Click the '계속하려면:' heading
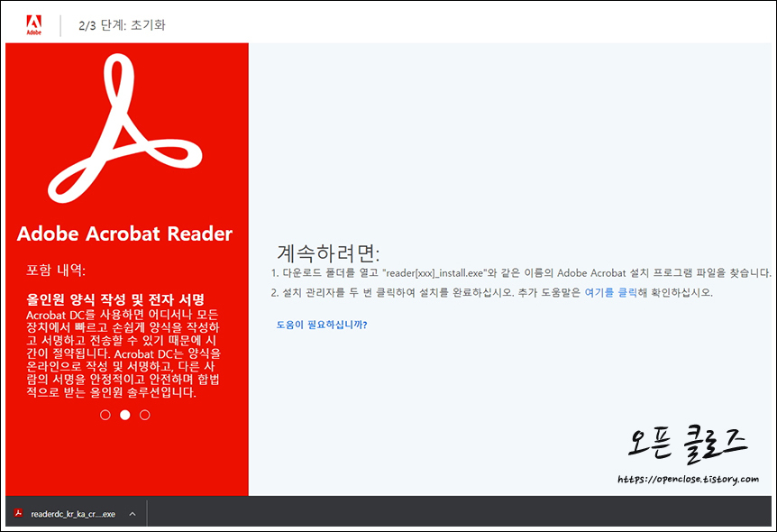Viewport: 777px width, 532px height. pyautogui.click(x=328, y=253)
